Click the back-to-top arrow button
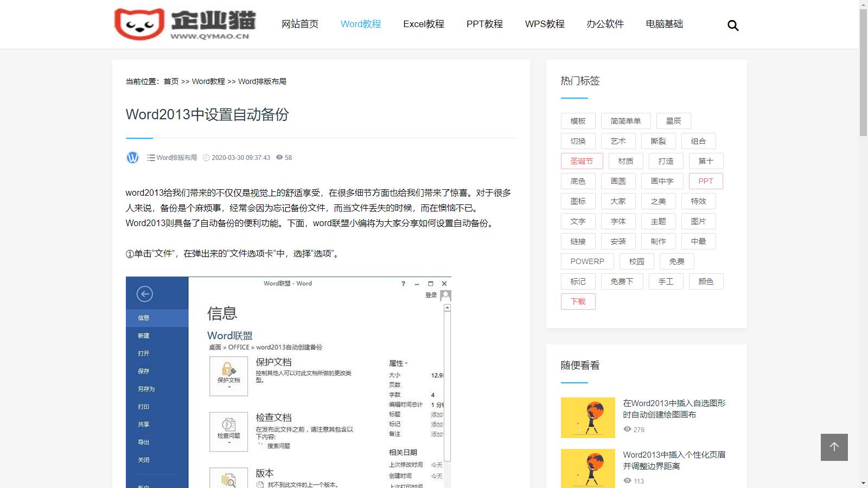The height and width of the screenshot is (488, 868). point(834,447)
